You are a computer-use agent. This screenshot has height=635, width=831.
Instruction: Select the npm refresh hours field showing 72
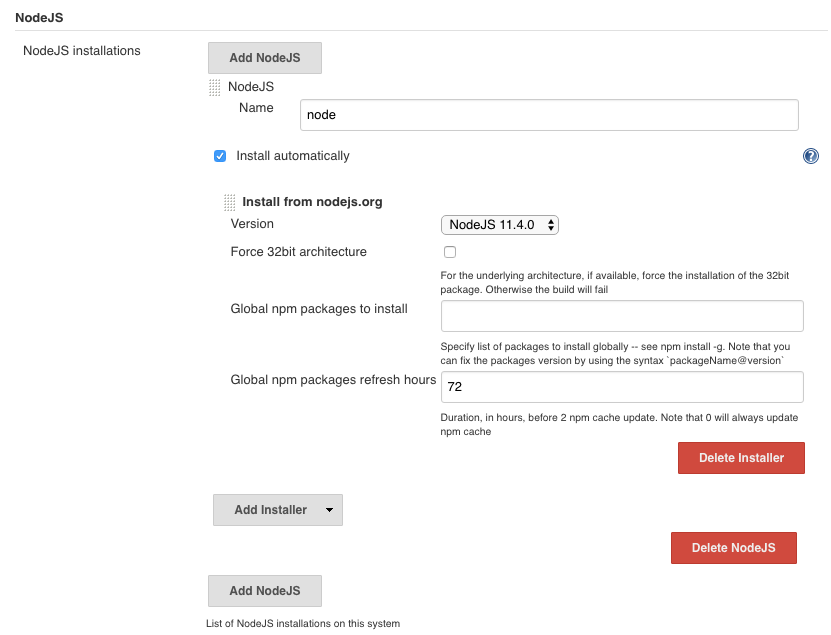[x=622, y=387]
